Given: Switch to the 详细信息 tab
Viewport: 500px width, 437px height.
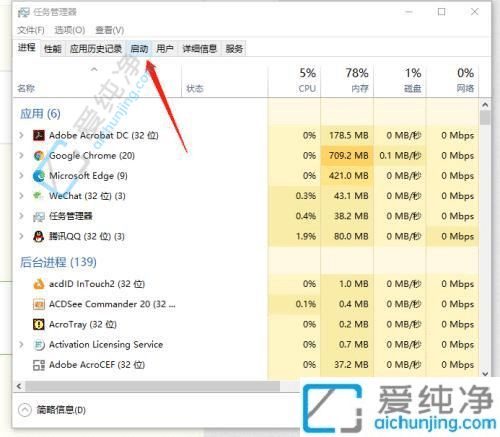Looking at the screenshot, I should (x=200, y=49).
